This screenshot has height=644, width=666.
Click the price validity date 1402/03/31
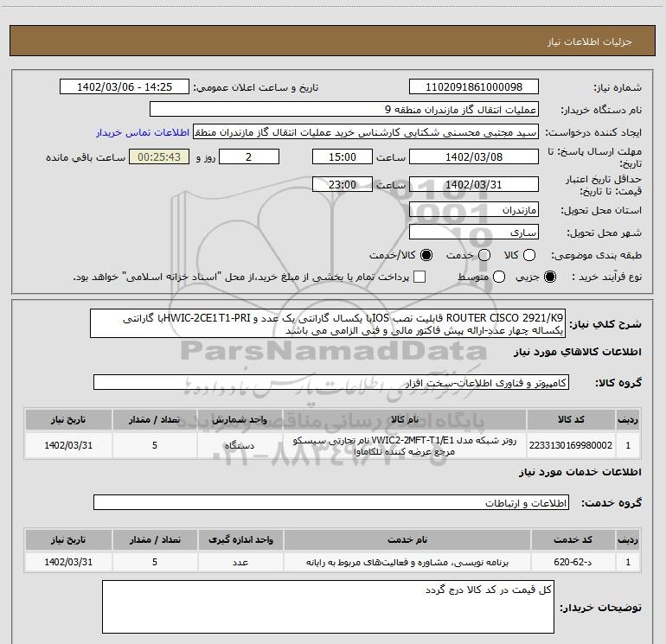tap(474, 184)
